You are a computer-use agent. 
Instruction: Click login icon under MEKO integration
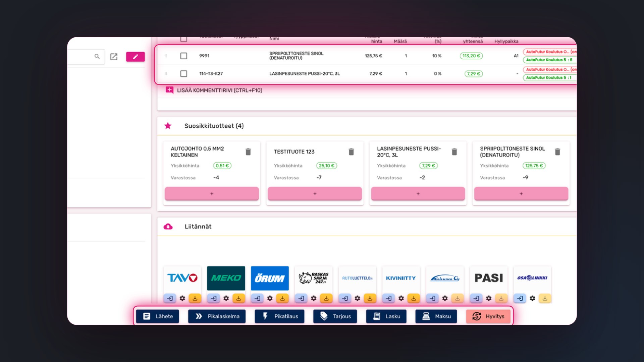pyautogui.click(x=214, y=298)
